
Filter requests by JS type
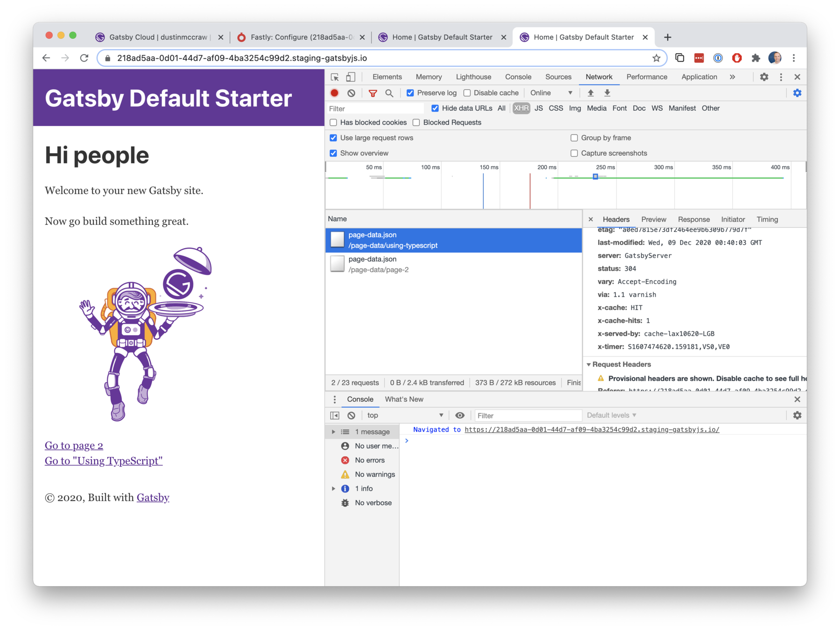point(538,108)
